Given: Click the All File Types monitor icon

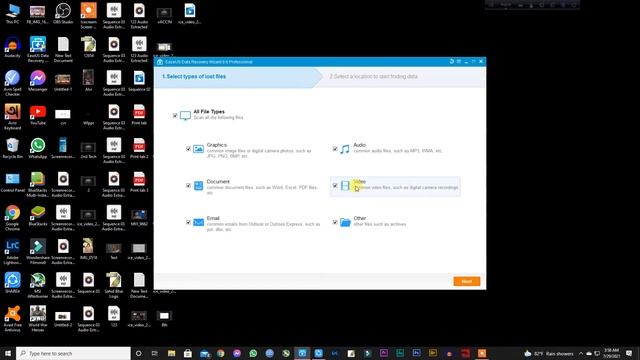Looking at the screenshot, I should click(x=185, y=116).
